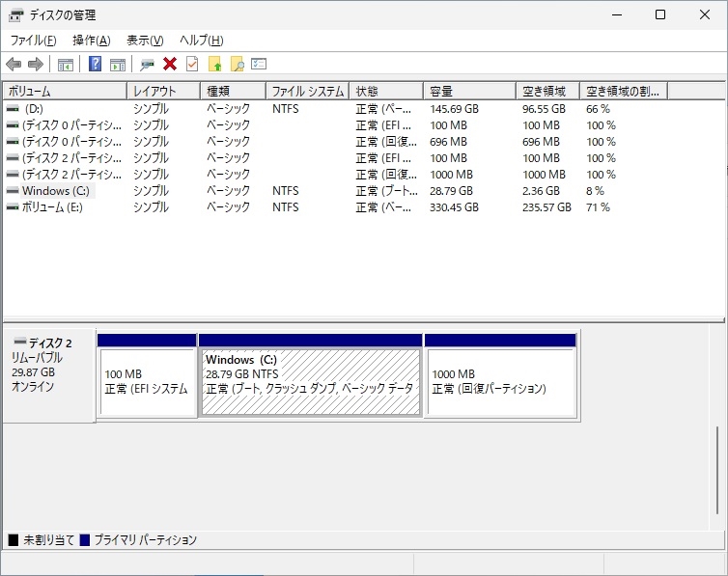Open the blue Help question-mark icon

click(x=95, y=64)
